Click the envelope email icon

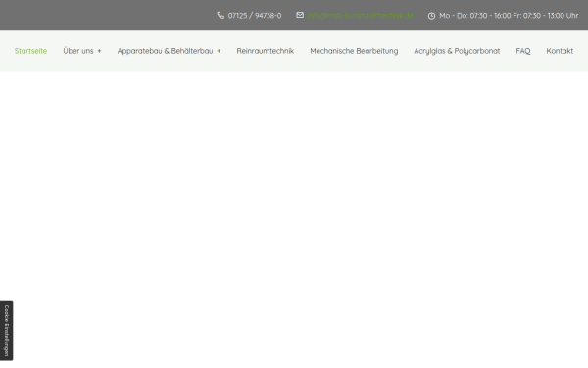[300, 15]
